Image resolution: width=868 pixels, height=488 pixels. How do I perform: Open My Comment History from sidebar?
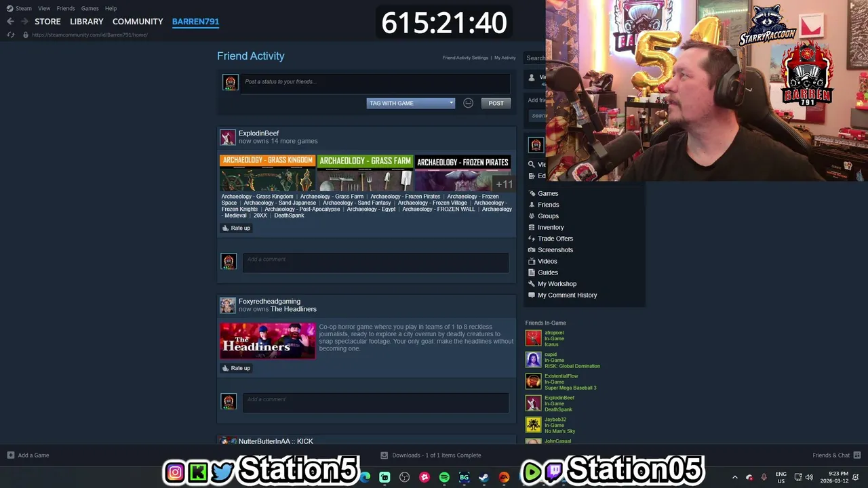point(568,296)
